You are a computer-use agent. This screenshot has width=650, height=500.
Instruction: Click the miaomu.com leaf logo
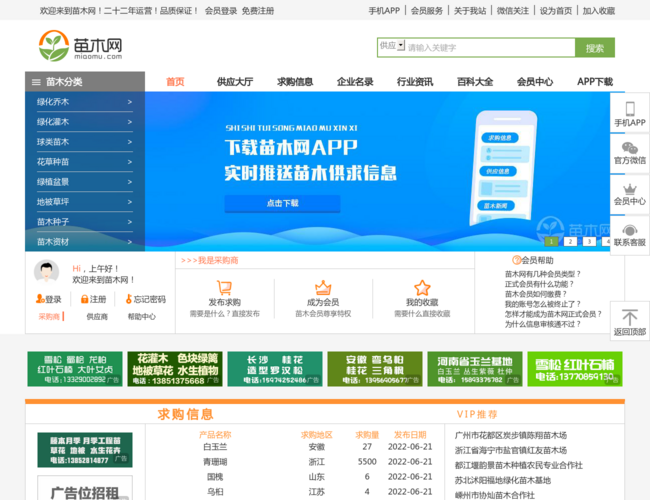80,46
